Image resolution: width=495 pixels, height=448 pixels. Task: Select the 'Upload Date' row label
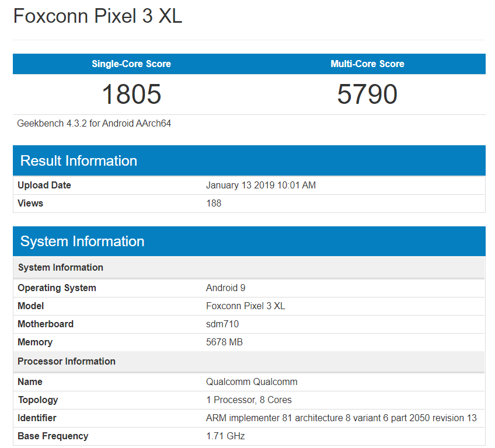pos(44,185)
